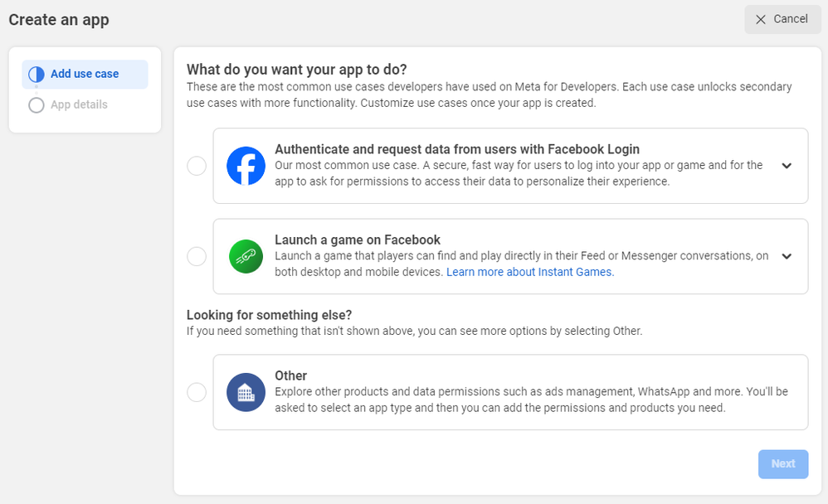Click the Other card description text
This screenshot has height=504, width=828.
[x=531, y=400]
